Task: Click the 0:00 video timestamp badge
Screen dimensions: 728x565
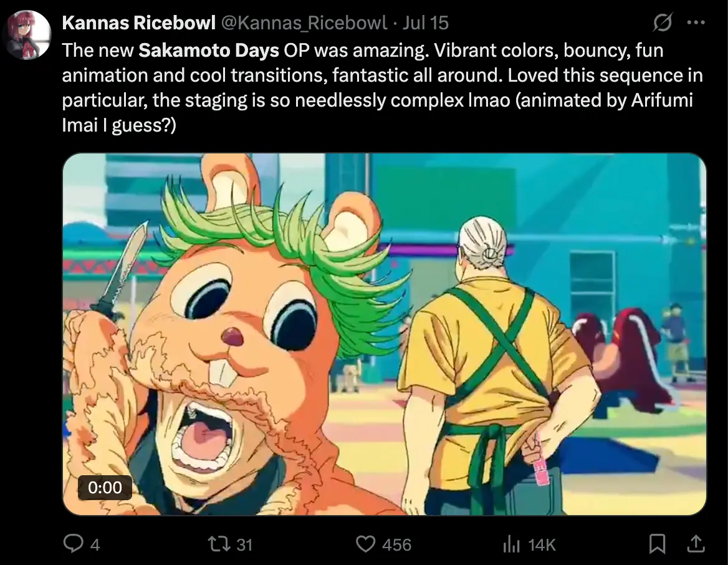Action: coord(104,487)
